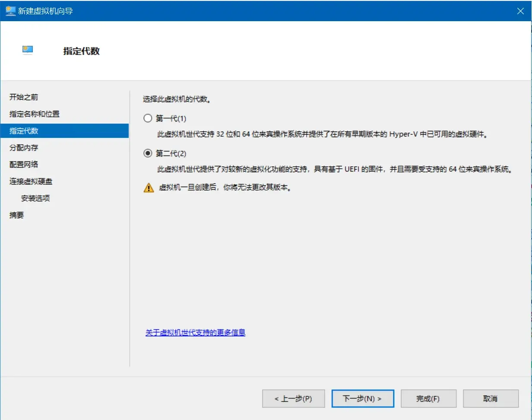The height and width of the screenshot is (420, 532).
Task: Click the wizard icon in title bar
Action: click(x=10, y=11)
